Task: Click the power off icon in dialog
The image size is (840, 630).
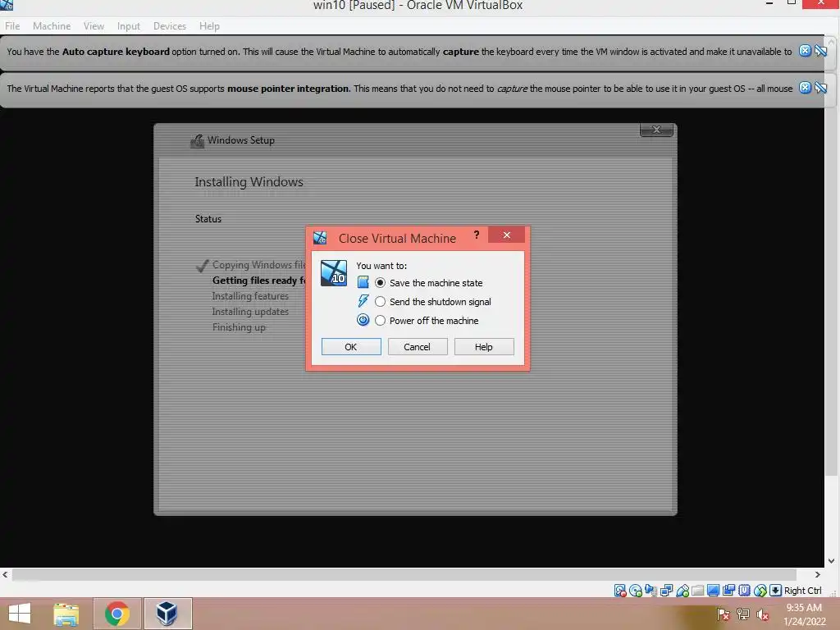Action: [363, 320]
